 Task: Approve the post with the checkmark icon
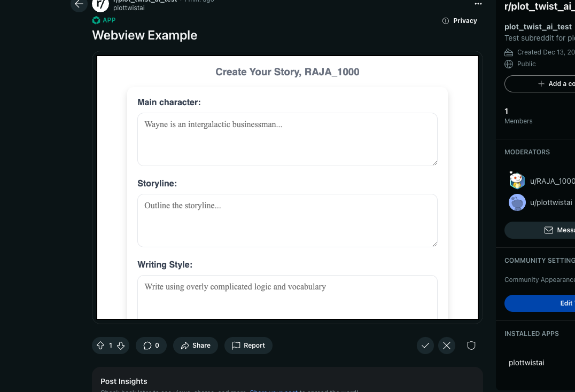(425, 346)
